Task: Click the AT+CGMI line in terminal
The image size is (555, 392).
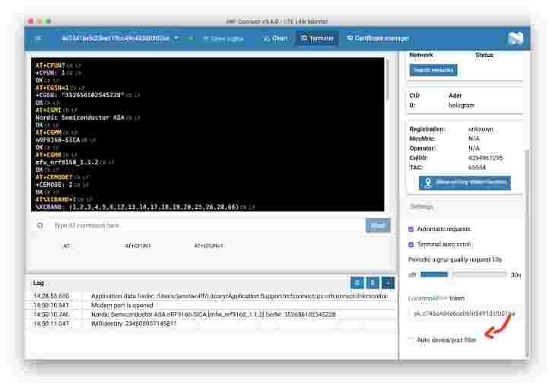Action: (49, 110)
